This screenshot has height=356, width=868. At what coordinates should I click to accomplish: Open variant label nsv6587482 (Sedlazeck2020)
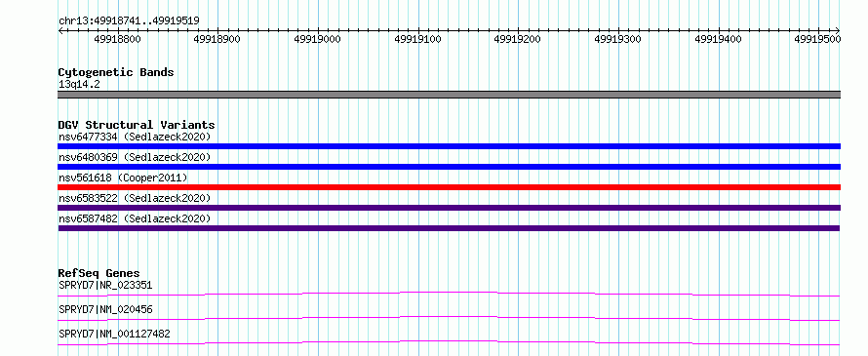tap(135, 218)
